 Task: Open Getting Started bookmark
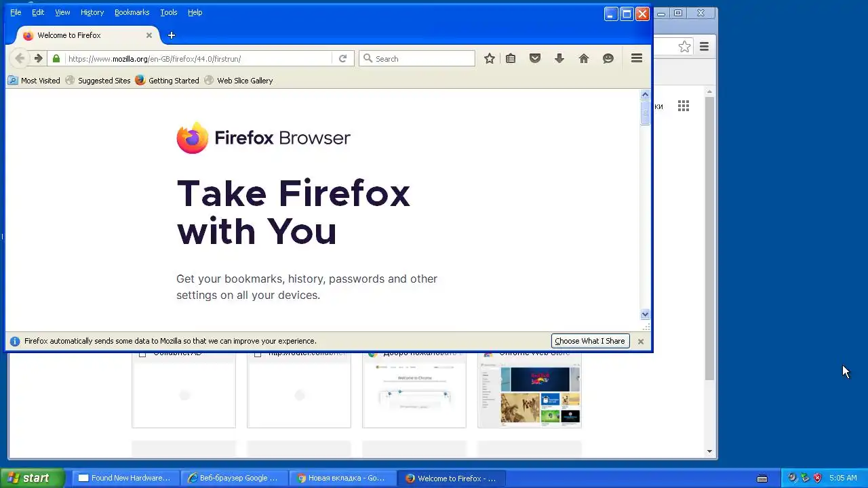tap(167, 81)
